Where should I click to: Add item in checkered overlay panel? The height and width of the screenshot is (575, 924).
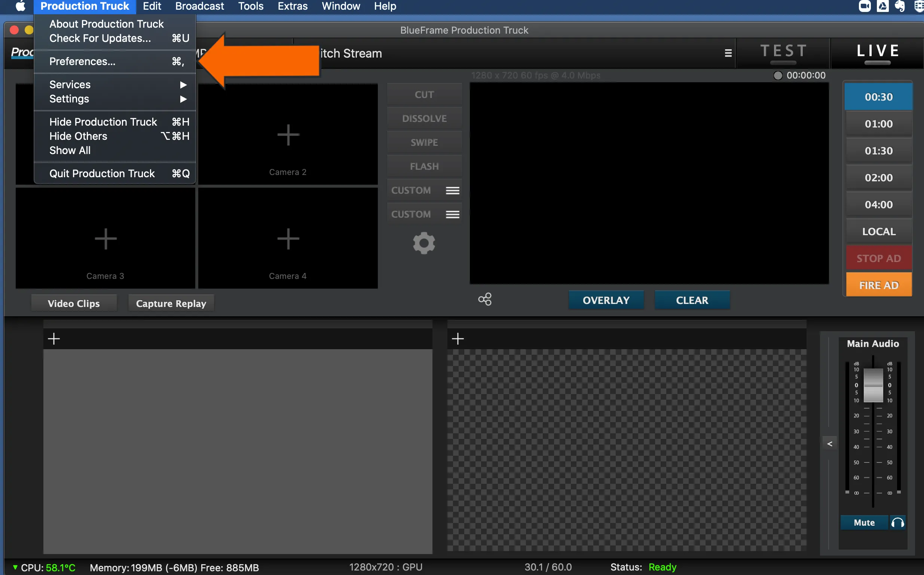pos(458,338)
